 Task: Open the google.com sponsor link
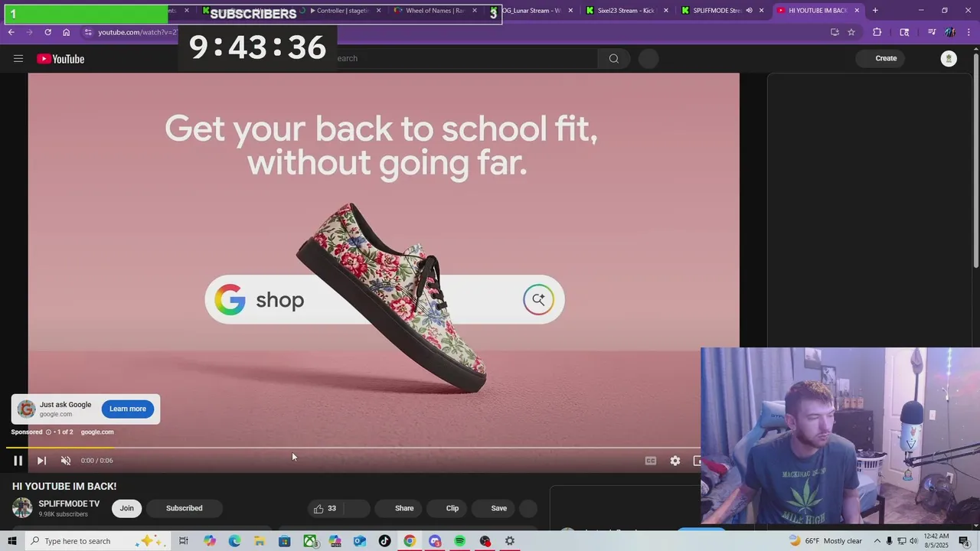point(97,432)
